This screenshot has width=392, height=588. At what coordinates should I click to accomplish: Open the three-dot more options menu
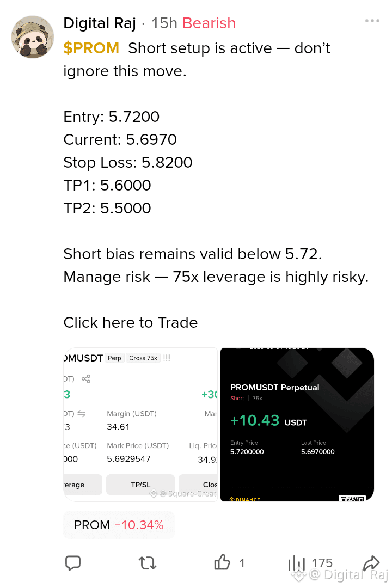pos(372,21)
